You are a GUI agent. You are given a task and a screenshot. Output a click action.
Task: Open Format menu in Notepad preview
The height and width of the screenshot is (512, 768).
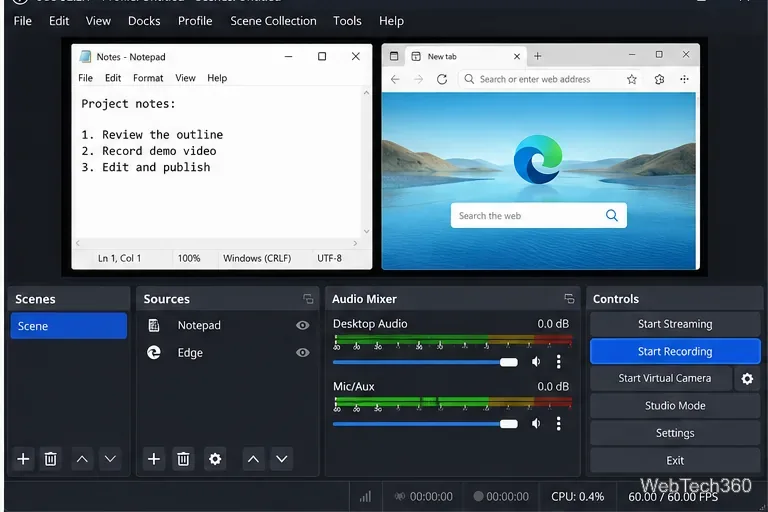click(148, 78)
